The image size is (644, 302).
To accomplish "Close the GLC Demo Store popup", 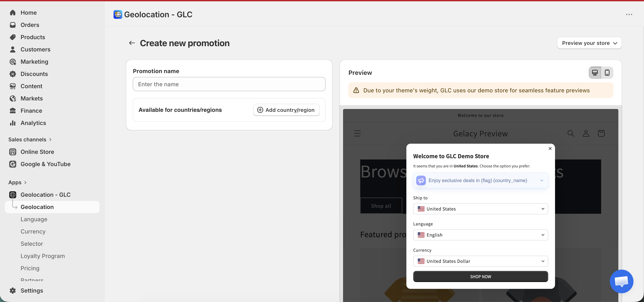I will [x=550, y=149].
